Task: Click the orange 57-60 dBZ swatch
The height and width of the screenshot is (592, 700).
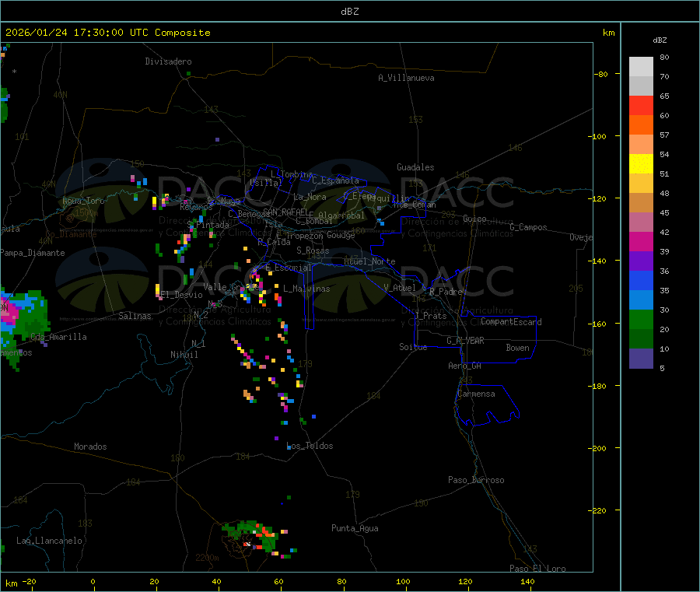Action: [641, 125]
